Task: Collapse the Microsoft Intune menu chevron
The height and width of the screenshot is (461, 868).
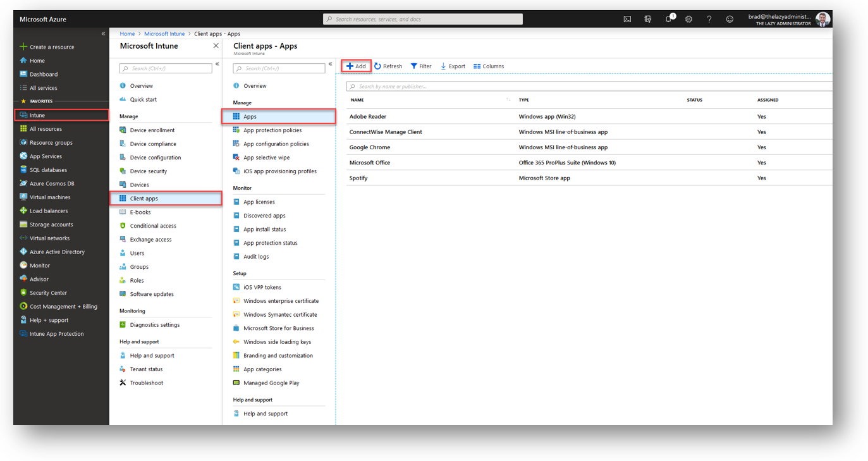Action: point(217,64)
